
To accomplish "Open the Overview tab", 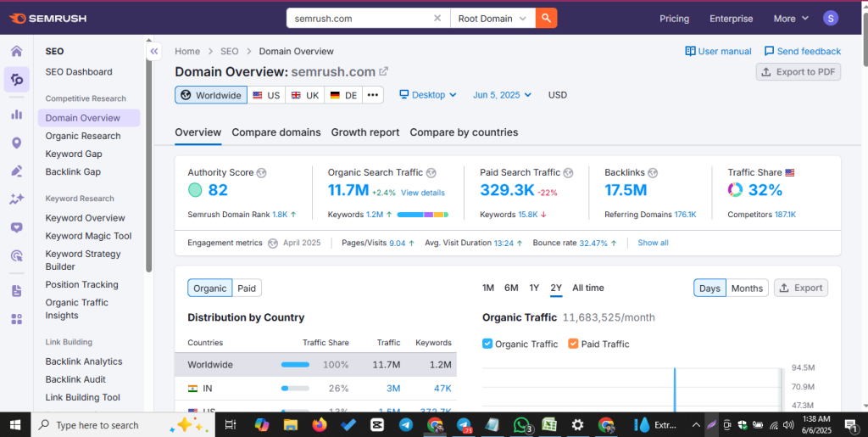I will (198, 132).
